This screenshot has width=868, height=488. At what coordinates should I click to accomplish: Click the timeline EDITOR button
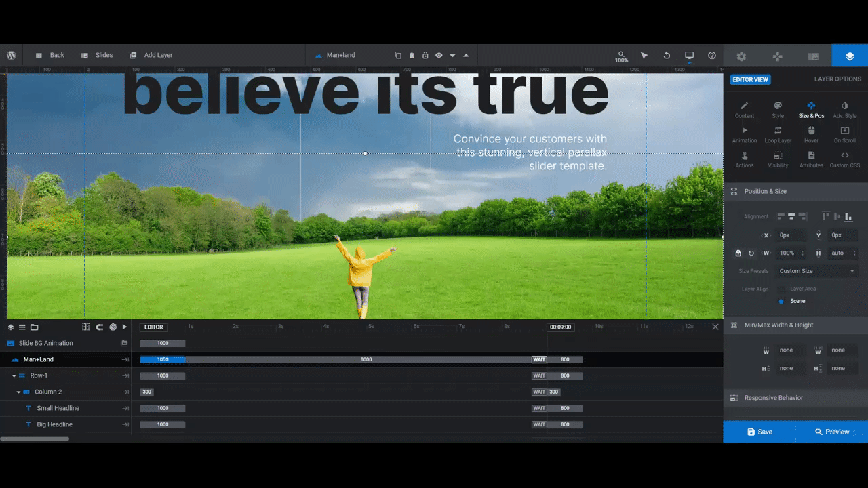154,327
